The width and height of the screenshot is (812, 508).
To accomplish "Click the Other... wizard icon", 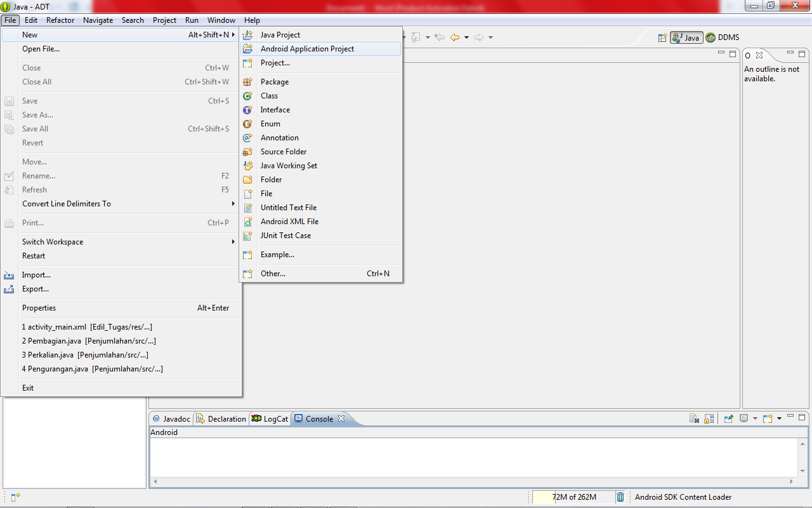I will tap(247, 274).
